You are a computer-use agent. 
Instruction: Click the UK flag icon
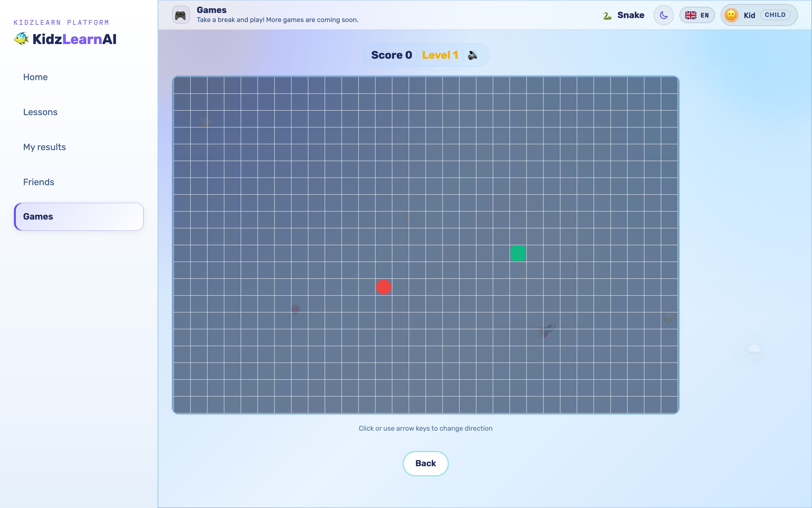690,15
